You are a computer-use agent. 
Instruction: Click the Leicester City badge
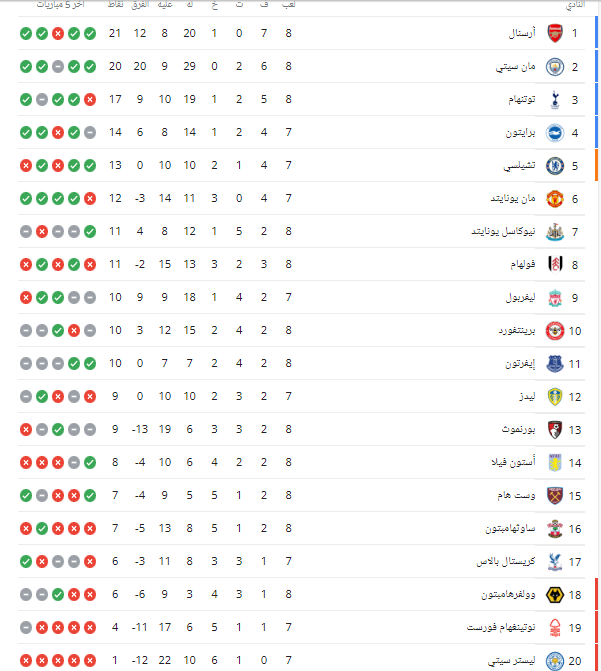click(555, 661)
